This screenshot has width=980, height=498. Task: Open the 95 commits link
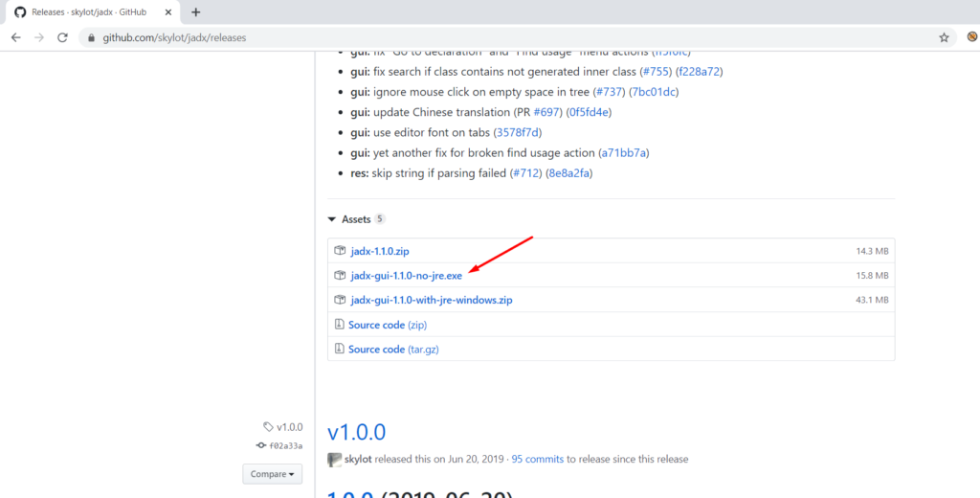[538, 459]
